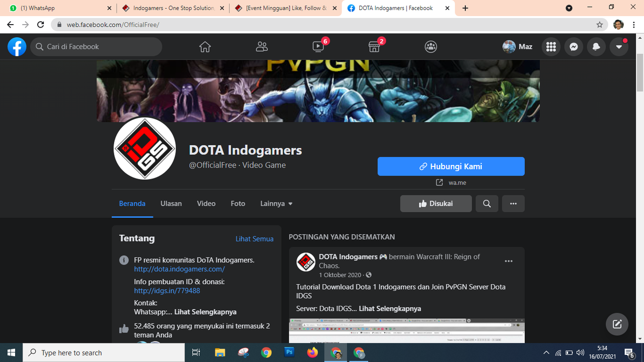Expand Lihat Selengkapnya in pinned post
644x362 pixels.
[390, 308]
